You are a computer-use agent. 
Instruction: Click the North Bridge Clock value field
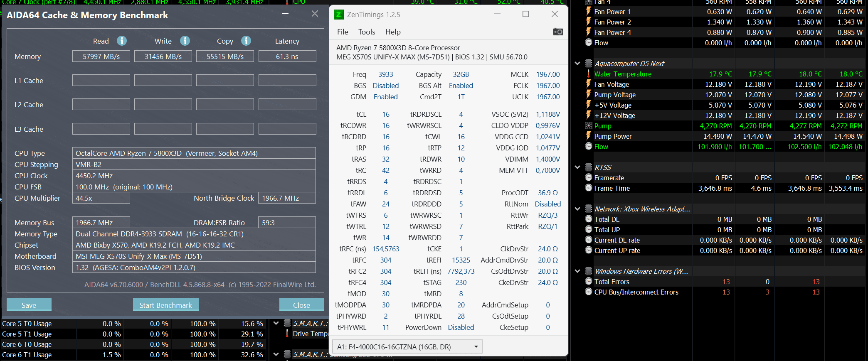pos(287,198)
